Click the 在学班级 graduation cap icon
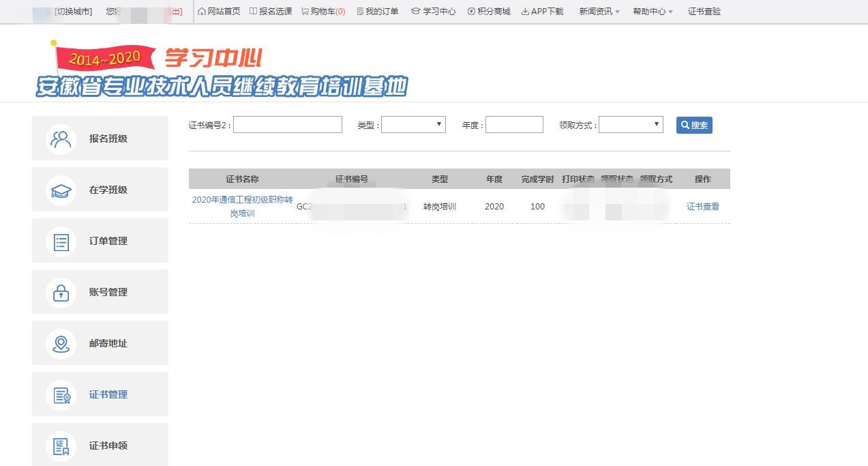 tap(61, 190)
